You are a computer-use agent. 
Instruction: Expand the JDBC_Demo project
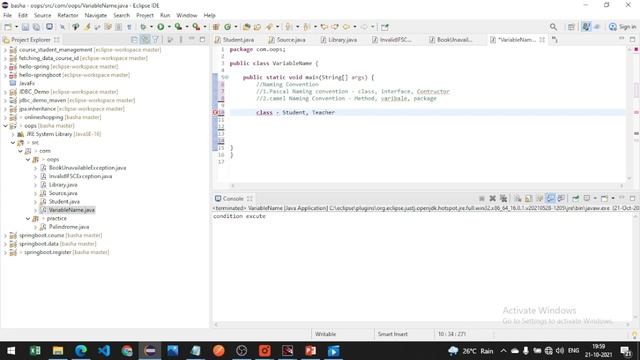(x=5, y=92)
